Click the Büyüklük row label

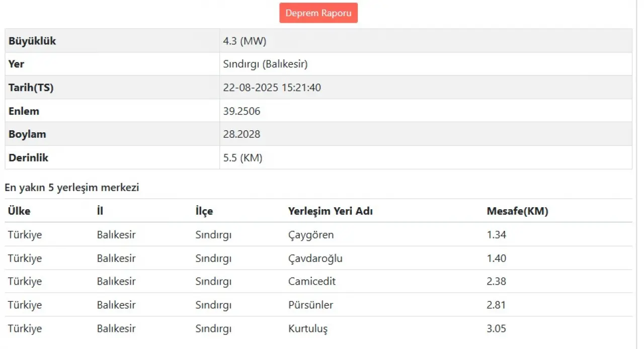point(32,41)
